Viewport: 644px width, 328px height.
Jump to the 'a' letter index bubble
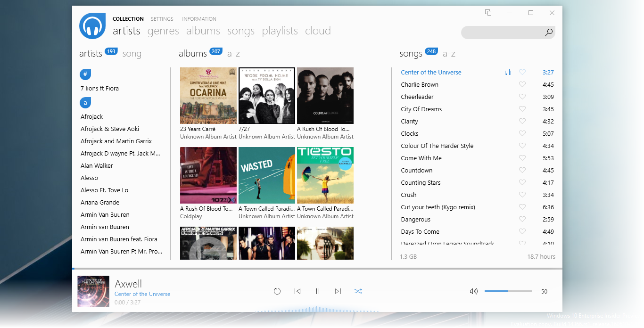[85, 102]
